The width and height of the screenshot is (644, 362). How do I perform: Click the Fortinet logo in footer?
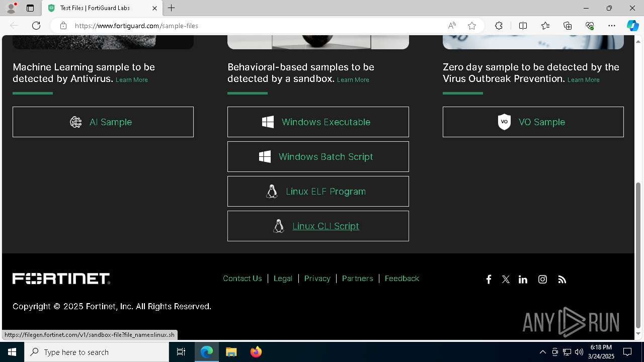tap(61, 279)
